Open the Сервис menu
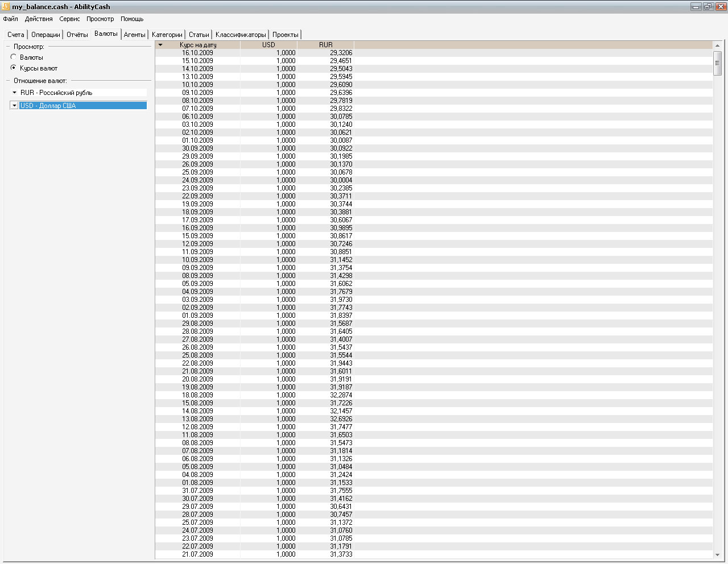This screenshot has height=564, width=728. [69, 19]
